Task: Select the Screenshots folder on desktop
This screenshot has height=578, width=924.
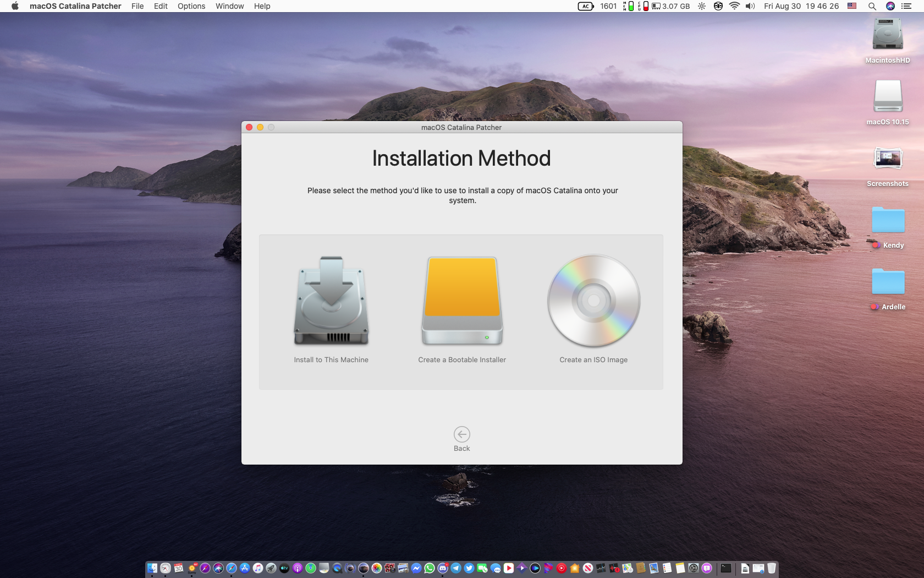Action: 888,159
